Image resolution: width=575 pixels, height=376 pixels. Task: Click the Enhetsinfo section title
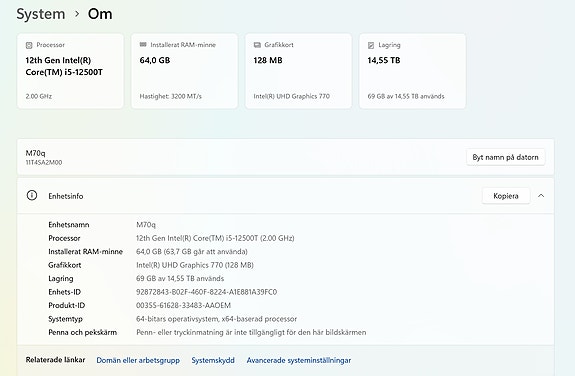tap(66, 196)
